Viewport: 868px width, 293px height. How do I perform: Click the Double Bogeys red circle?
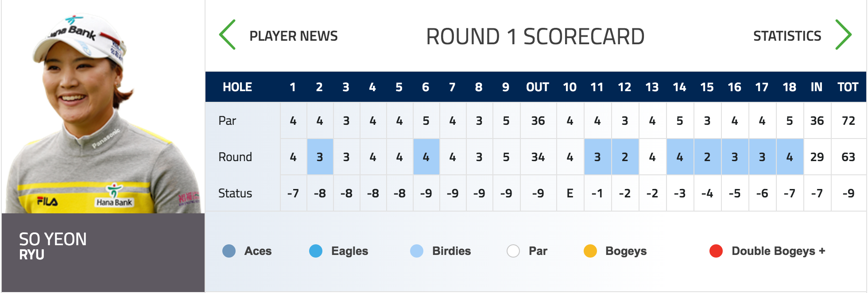point(716,251)
